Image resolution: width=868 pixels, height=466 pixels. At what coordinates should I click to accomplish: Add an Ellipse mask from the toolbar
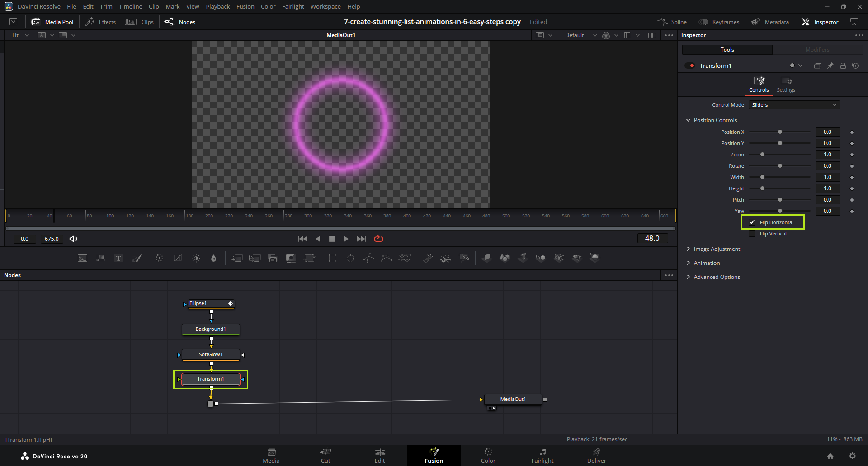click(350, 258)
